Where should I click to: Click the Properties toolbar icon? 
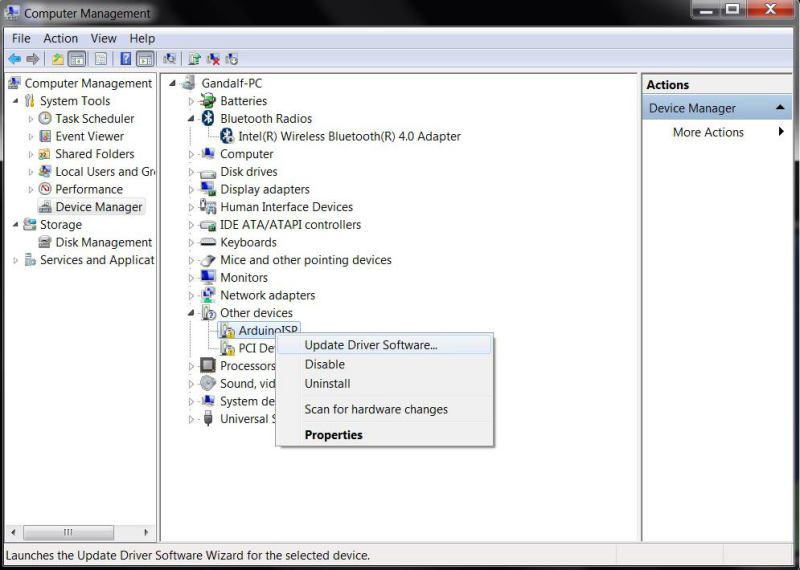point(101,59)
